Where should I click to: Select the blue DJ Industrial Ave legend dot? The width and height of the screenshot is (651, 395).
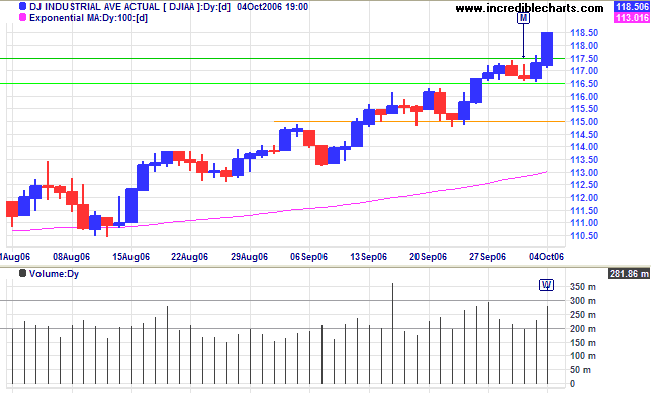pos(22,6)
